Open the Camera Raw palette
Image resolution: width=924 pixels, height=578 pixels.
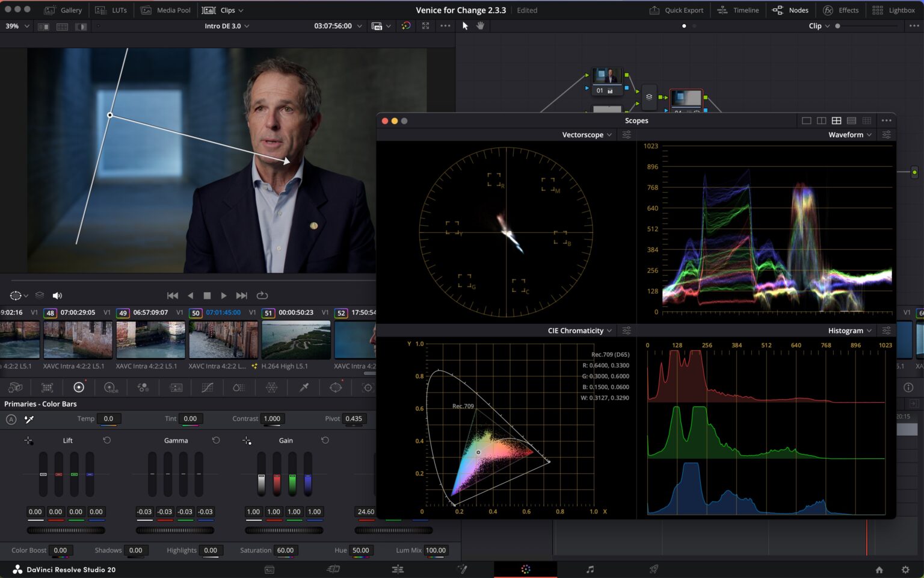click(x=16, y=388)
